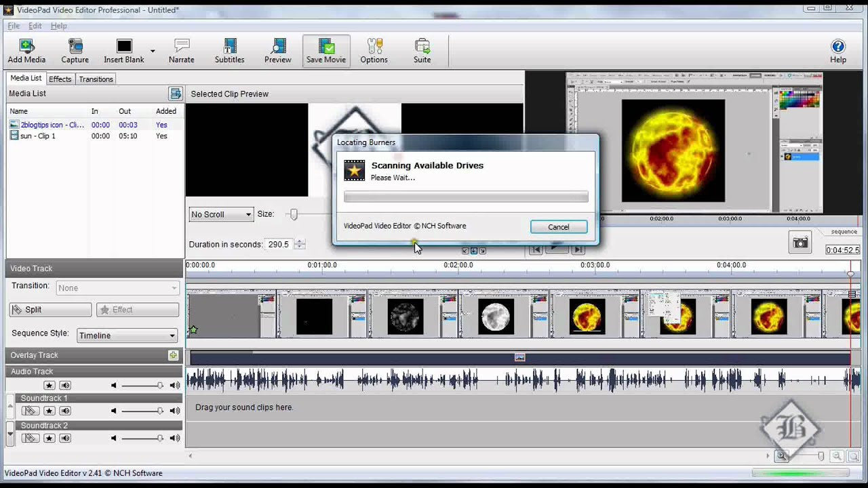Click the star marker on the first clip
The width and height of the screenshot is (868, 488).
pyautogui.click(x=193, y=330)
